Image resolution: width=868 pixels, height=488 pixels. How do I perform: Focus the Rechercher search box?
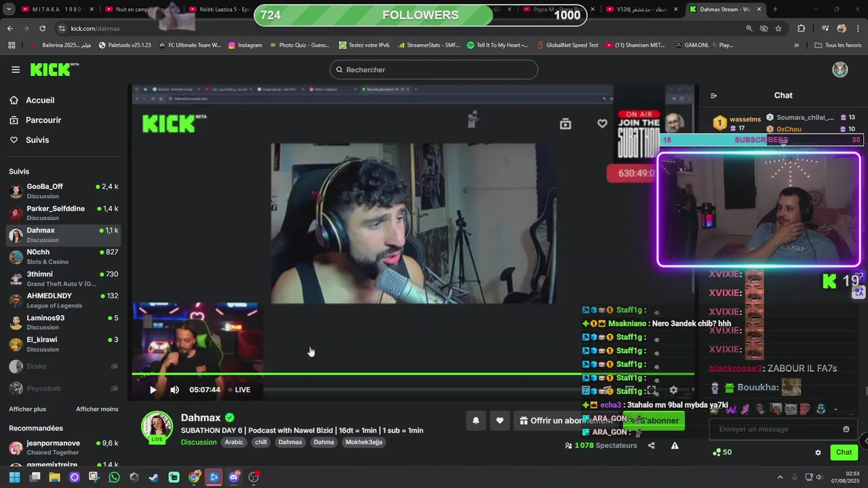pos(434,70)
